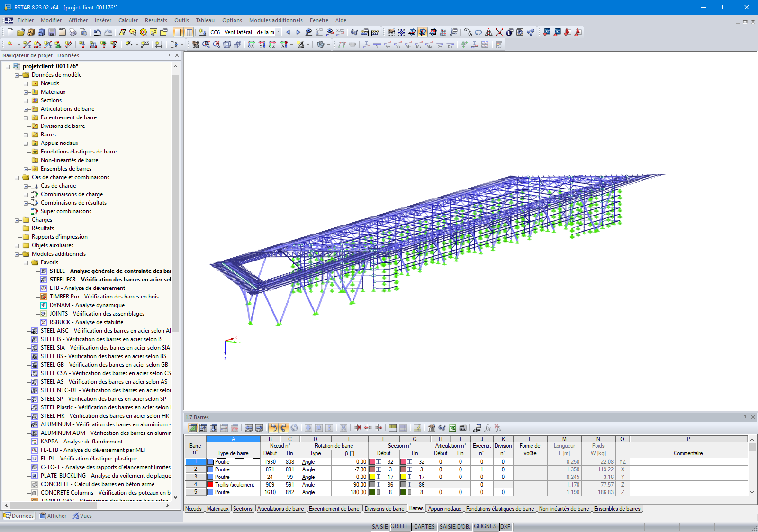Open the Modules additionnels menu
This screenshot has width=758, height=532.
coord(276,20)
